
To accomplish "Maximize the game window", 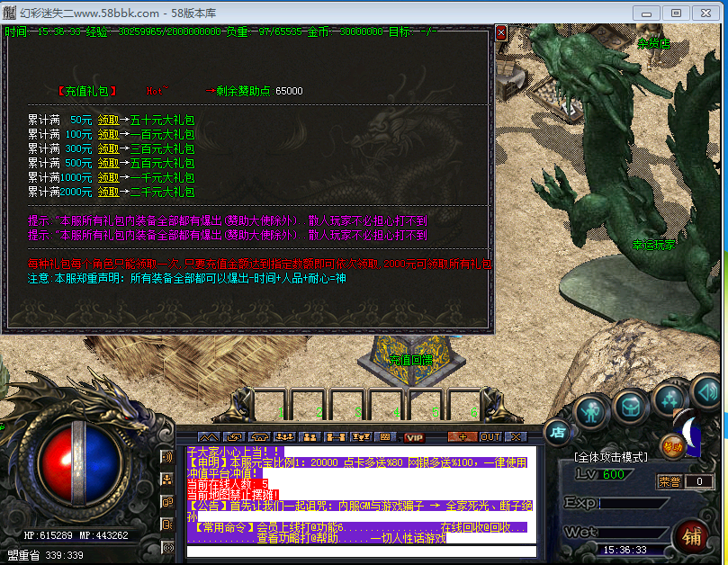I will (x=676, y=13).
